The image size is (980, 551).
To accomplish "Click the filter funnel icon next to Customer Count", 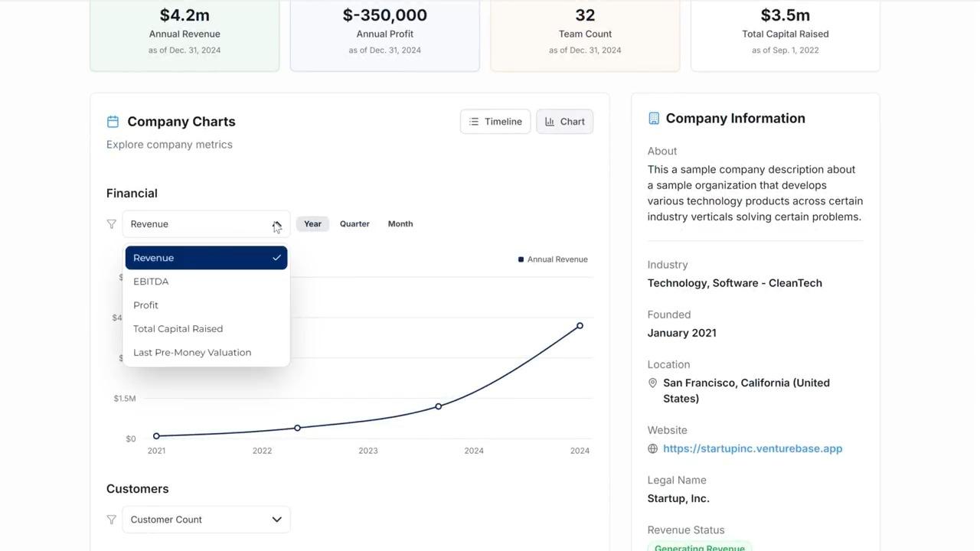I will pyautogui.click(x=112, y=520).
